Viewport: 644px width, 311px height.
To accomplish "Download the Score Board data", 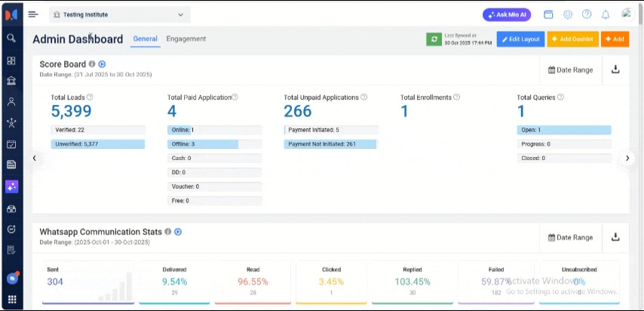I will pos(615,69).
